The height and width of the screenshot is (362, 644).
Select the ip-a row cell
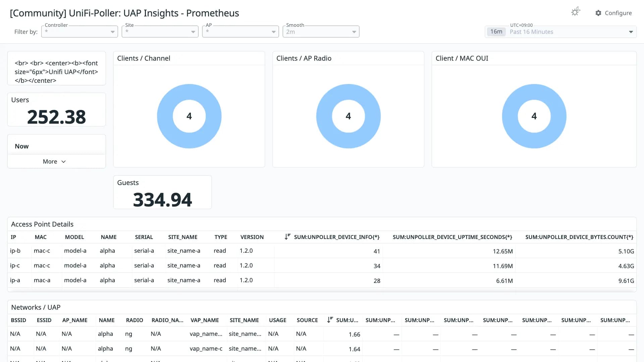pyautogui.click(x=15, y=280)
